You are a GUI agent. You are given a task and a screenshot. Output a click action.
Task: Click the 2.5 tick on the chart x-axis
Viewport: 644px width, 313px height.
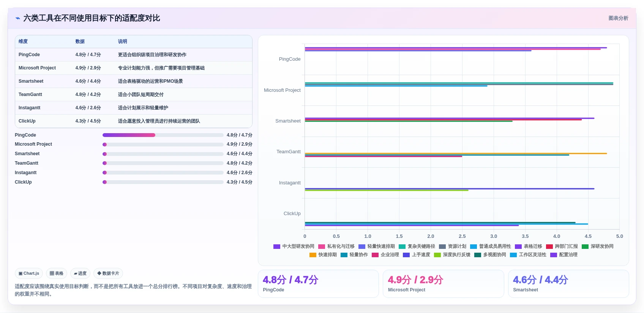(x=462, y=236)
